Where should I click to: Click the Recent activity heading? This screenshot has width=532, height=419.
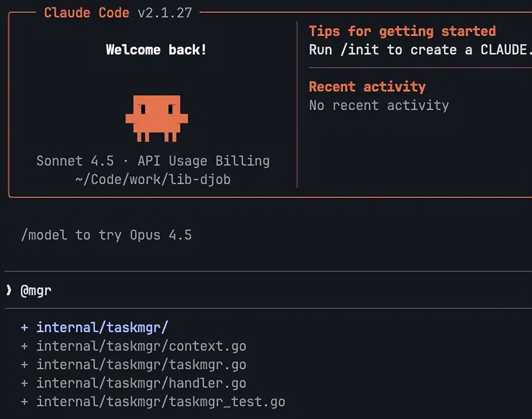pyautogui.click(x=367, y=87)
